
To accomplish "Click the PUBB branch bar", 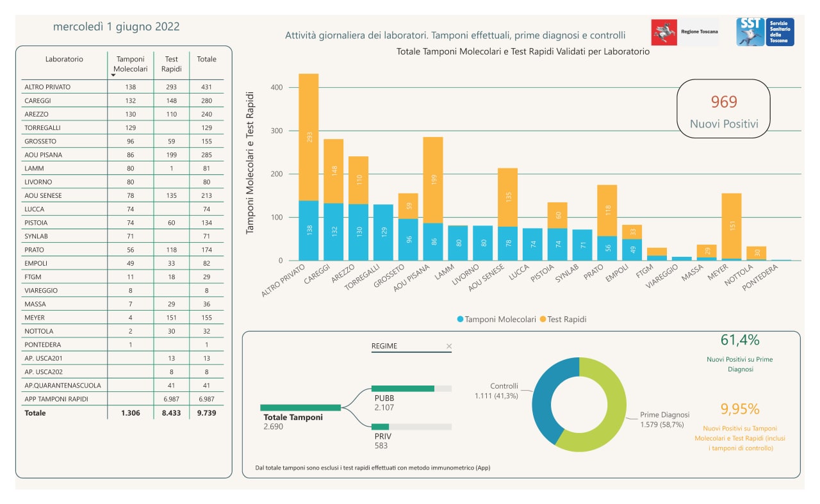I will pos(403,389).
